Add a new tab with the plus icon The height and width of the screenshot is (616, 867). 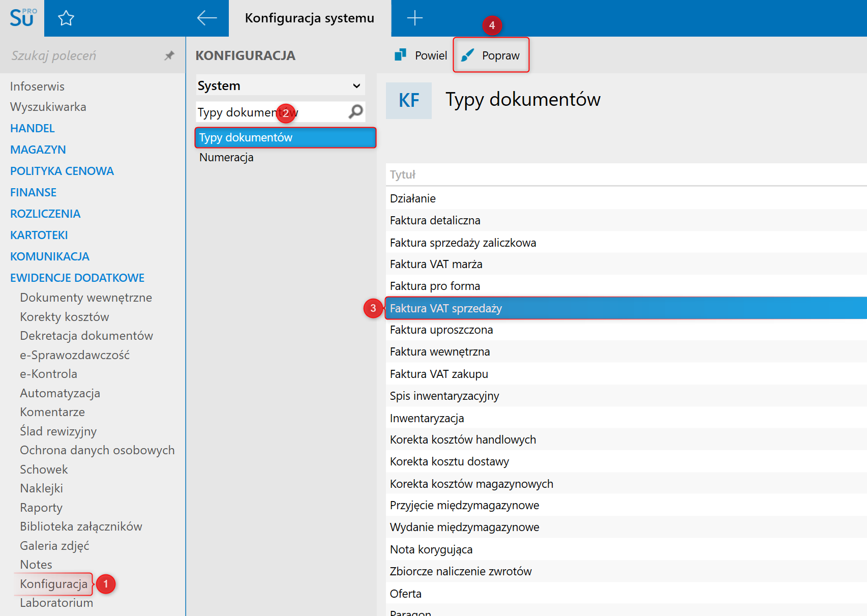click(x=415, y=18)
